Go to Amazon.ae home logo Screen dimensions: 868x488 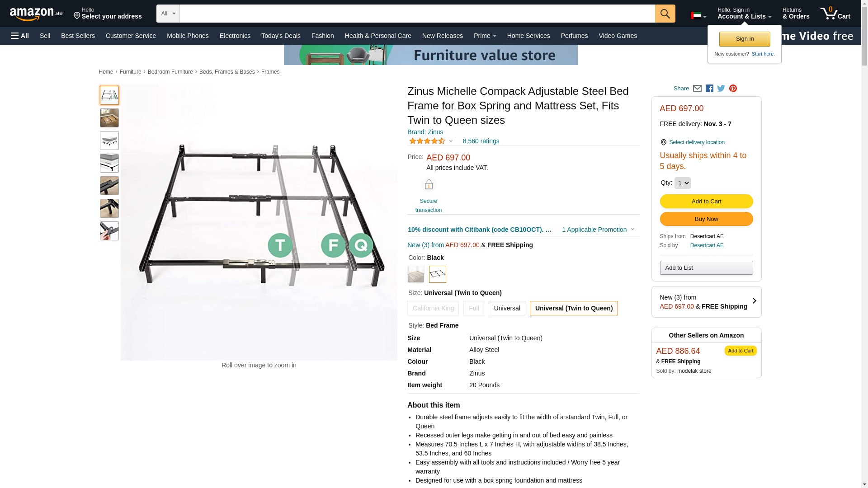[x=36, y=14]
